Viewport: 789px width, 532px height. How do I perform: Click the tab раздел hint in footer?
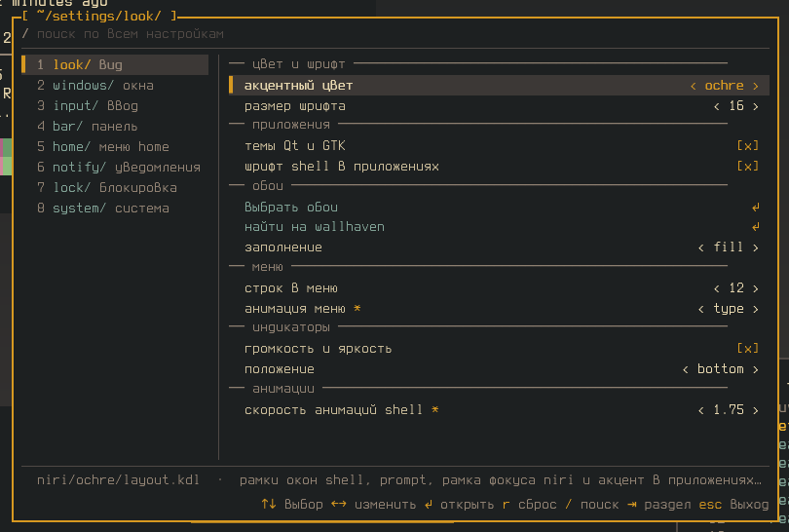[659, 505]
